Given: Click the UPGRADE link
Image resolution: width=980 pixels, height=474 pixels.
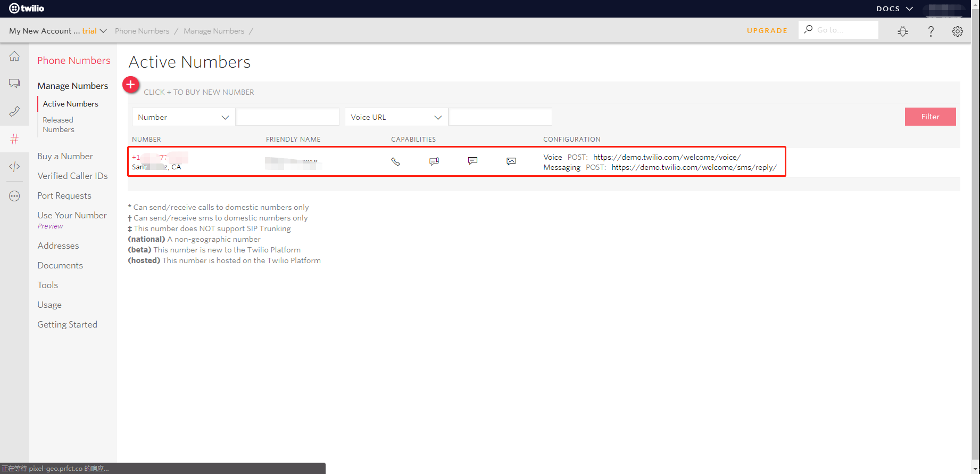Looking at the screenshot, I should coord(767,30).
